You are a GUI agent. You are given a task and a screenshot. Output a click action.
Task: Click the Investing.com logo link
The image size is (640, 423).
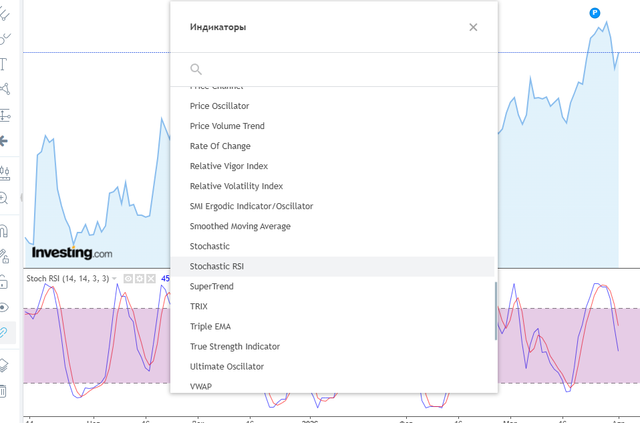(72, 253)
